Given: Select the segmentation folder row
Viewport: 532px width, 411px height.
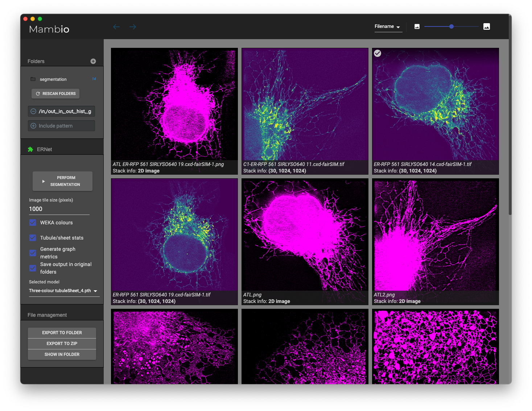Looking at the screenshot, I should (62, 79).
